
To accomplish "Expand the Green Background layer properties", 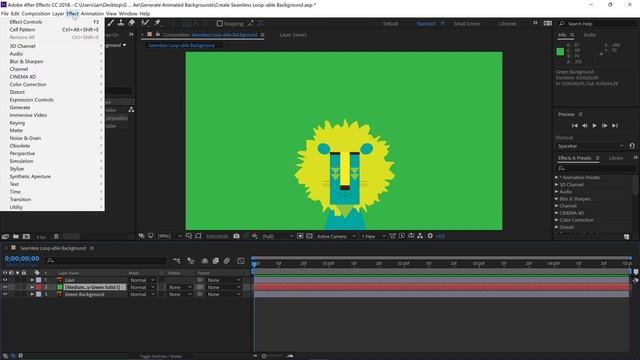I will (x=32, y=294).
